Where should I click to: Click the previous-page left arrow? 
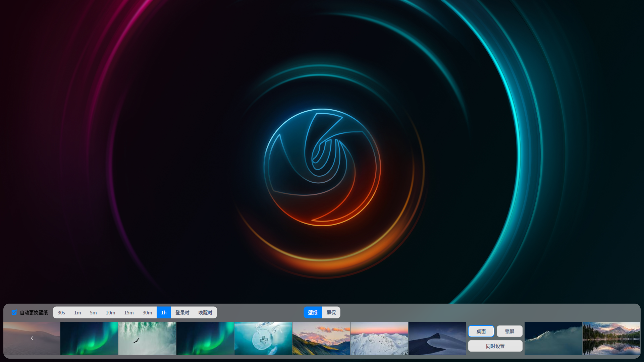click(32, 338)
